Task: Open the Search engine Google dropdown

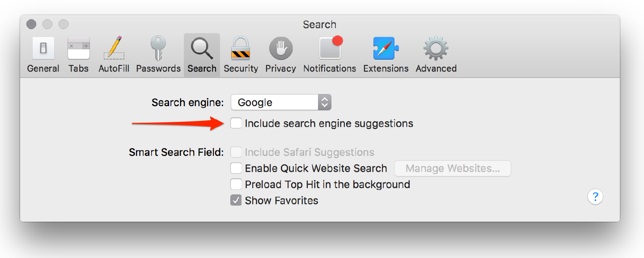Action: pyautogui.click(x=281, y=103)
